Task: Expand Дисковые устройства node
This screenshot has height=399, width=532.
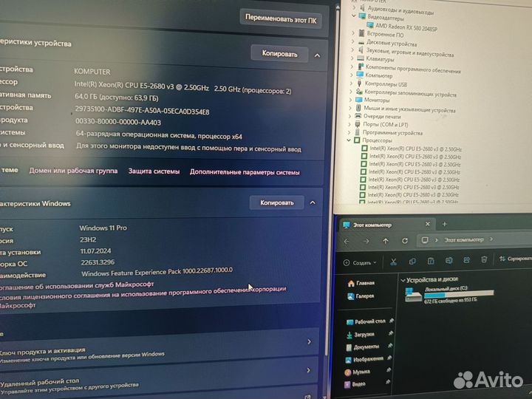Action: click(353, 41)
